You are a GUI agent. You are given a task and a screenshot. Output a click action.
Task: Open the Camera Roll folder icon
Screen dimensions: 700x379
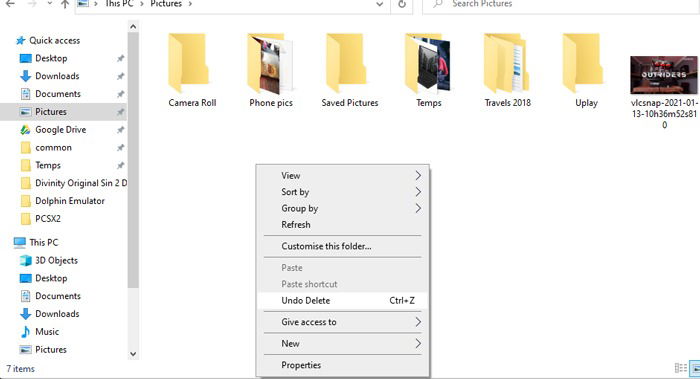tap(188, 63)
